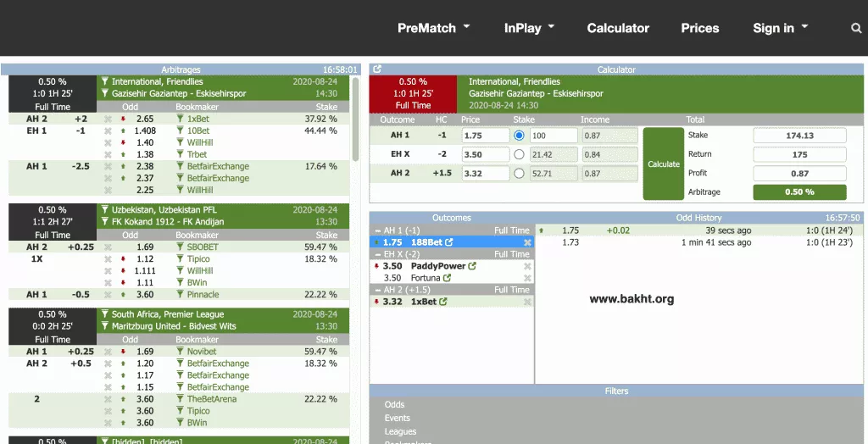Screen dimensions: 868x444
Task: Collapse the AH 1 (-1) outcomes group
Action: 377,230
